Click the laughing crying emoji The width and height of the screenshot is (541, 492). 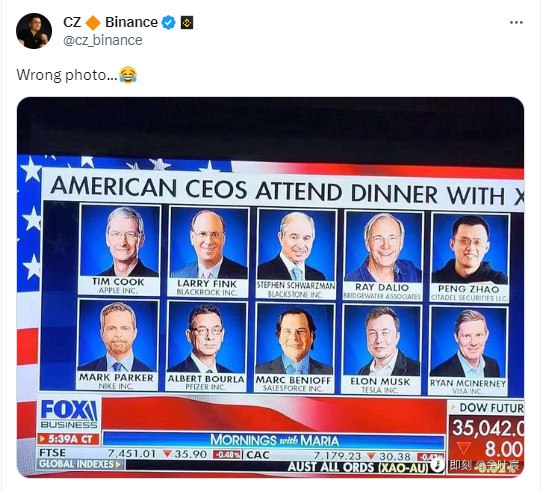coord(128,75)
